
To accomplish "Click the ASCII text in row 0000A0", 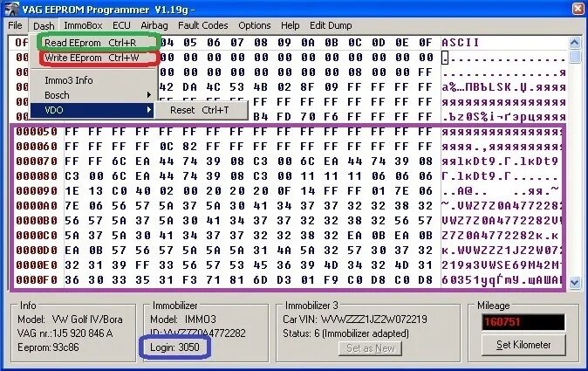I will pos(502,205).
